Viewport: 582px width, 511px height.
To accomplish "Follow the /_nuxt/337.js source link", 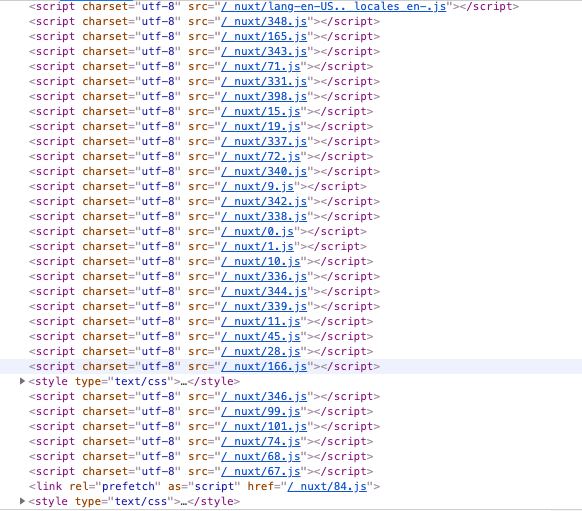I will click(264, 141).
